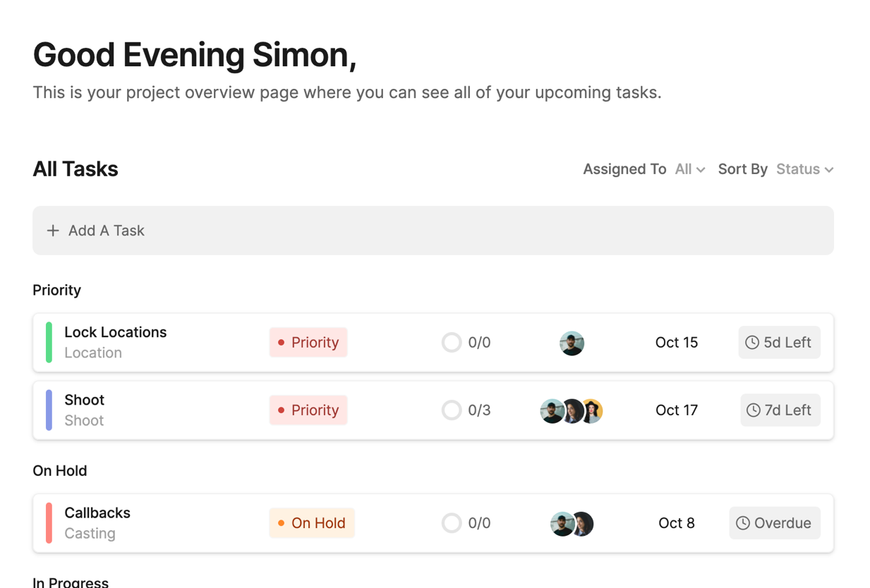
Task: Click the orange dot in On Hold tag
Action: point(281,523)
